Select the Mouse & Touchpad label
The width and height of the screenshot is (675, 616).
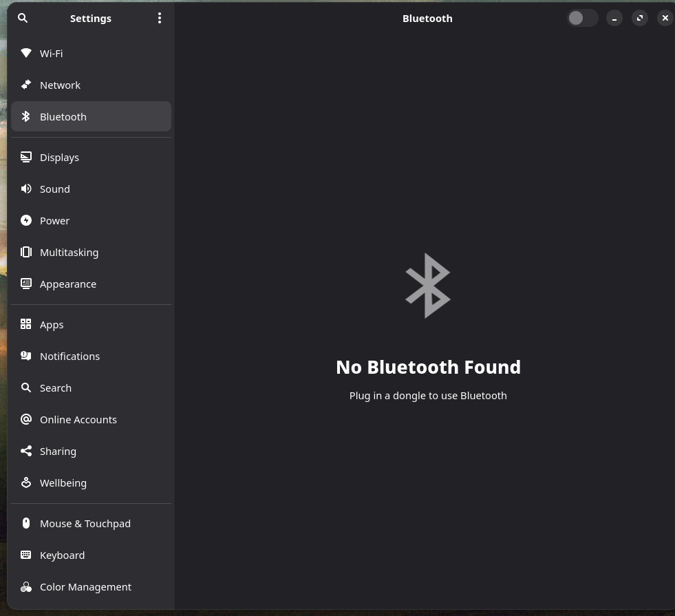[85, 524]
